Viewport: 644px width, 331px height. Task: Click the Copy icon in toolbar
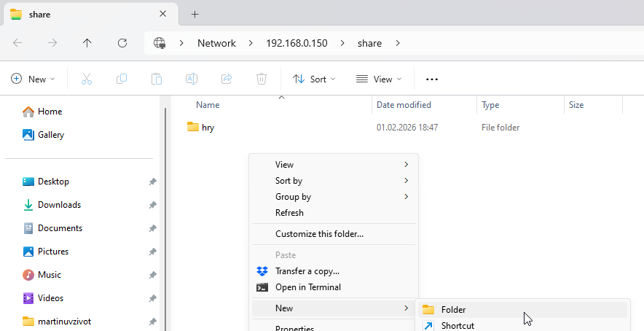[x=122, y=79]
